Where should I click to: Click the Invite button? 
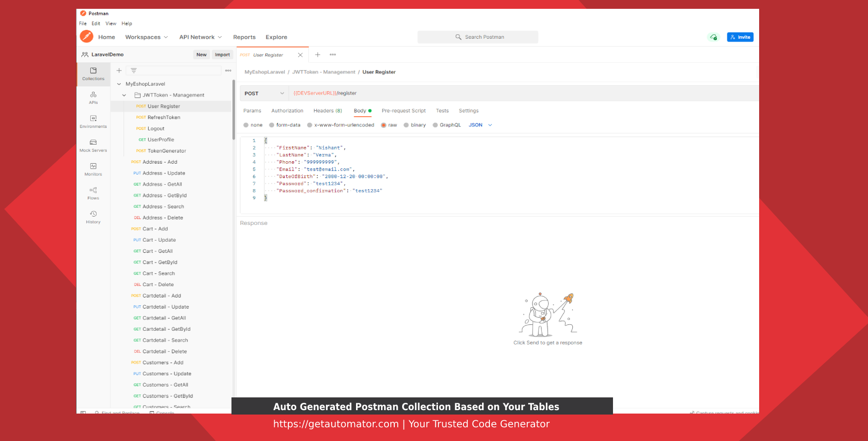click(x=740, y=37)
